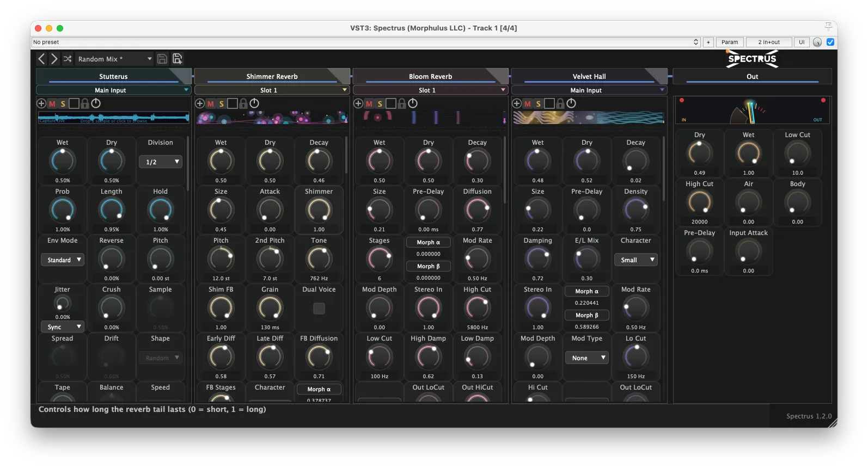The height and width of the screenshot is (468, 868).
Task: Open the Mod Type None dropdown
Action: click(x=587, y=358)
